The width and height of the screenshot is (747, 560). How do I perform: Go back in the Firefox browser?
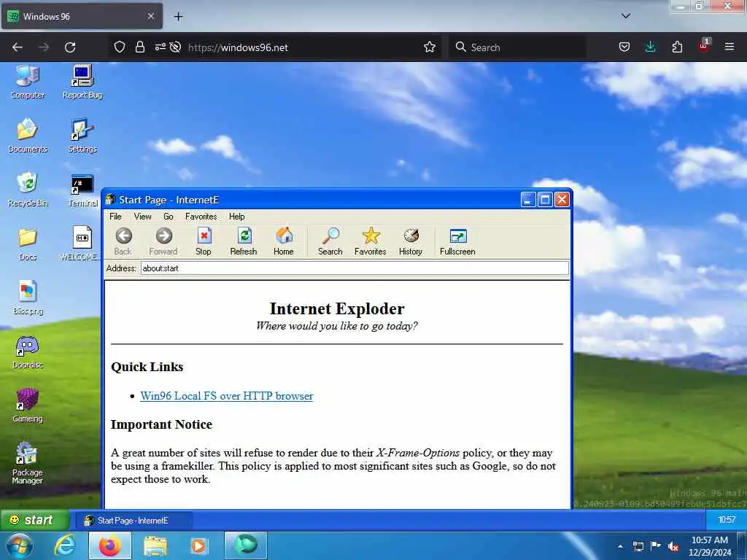(18, 47)
